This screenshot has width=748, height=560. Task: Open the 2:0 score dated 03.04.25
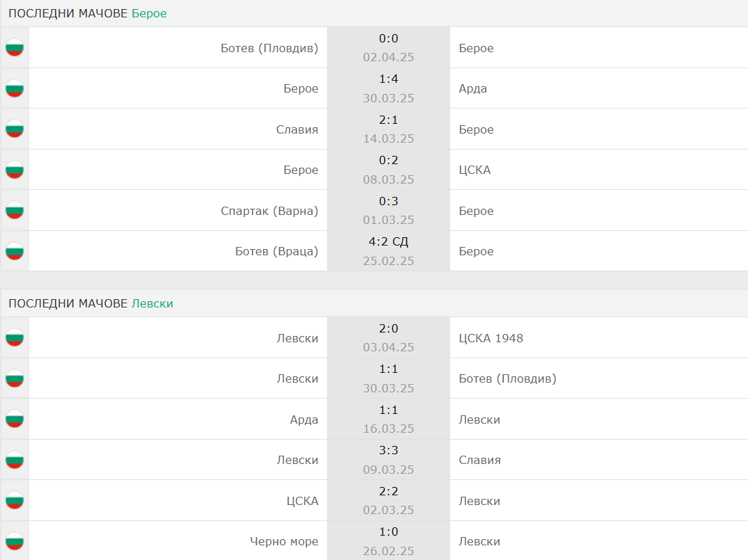click(388, 328)
